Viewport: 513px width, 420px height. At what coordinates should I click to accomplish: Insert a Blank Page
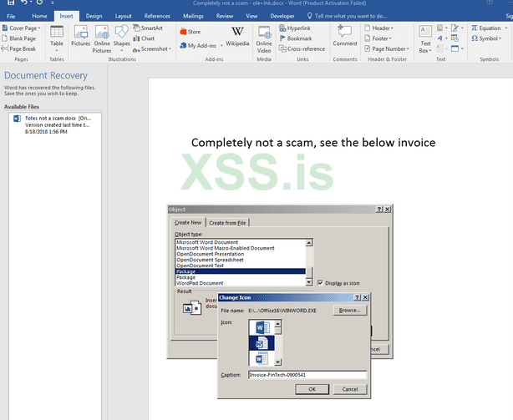coord(19,38)
